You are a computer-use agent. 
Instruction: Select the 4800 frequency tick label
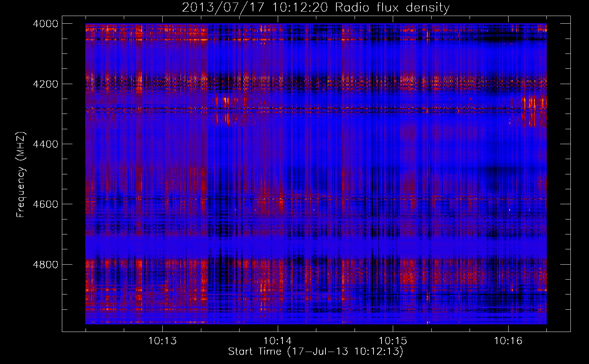click(x=46, y=264)
